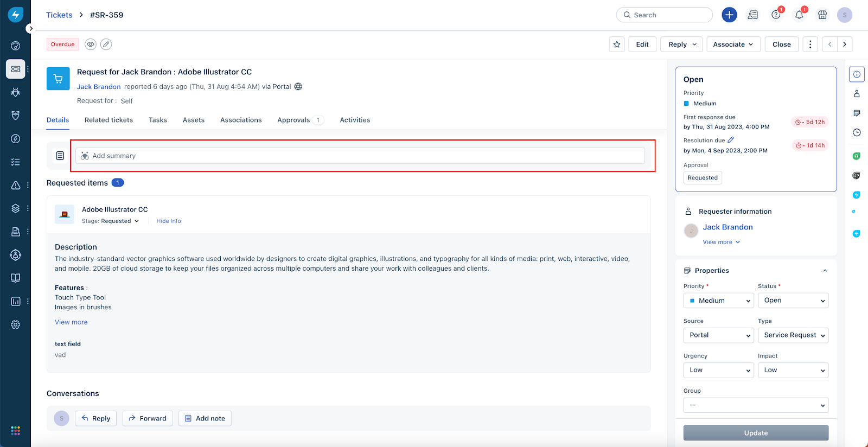Open the Priority Medium dropdown
This screenshot has height=447, width=868.
click(719, 301)
